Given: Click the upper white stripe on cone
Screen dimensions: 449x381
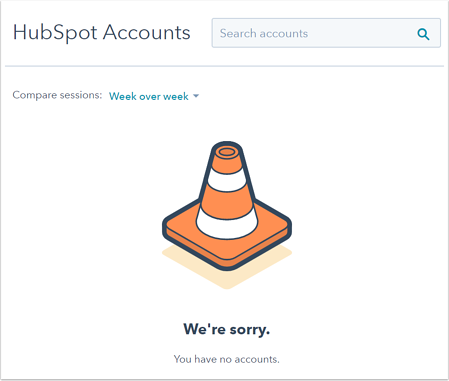Looking at the screenshot, I should [227, 179].
